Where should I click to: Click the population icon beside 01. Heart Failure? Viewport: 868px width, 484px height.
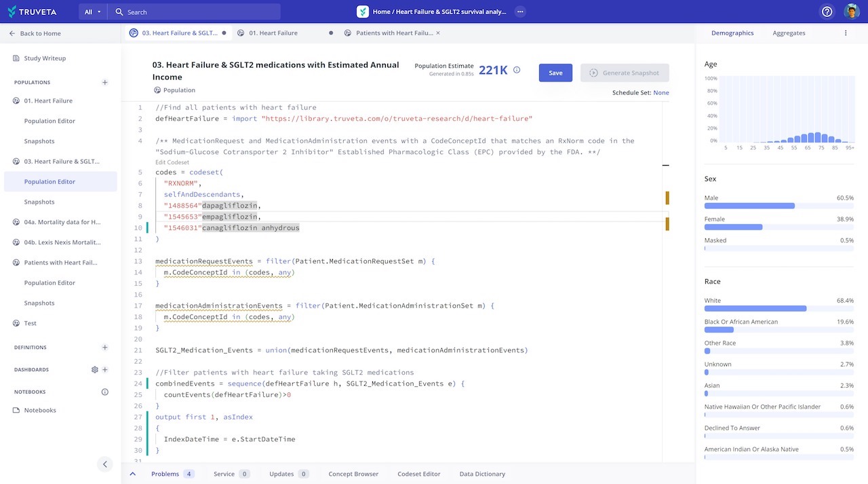[15, 100]
